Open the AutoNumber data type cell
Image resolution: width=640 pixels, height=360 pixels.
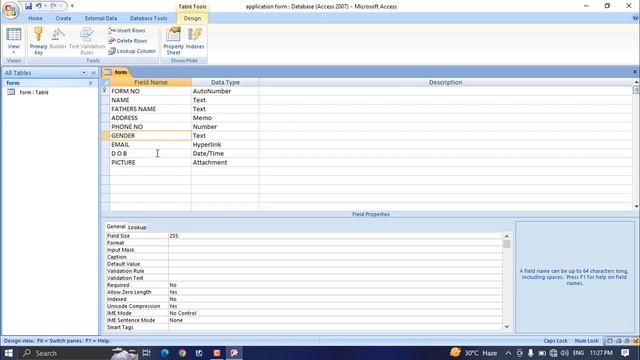coord(225,91)
